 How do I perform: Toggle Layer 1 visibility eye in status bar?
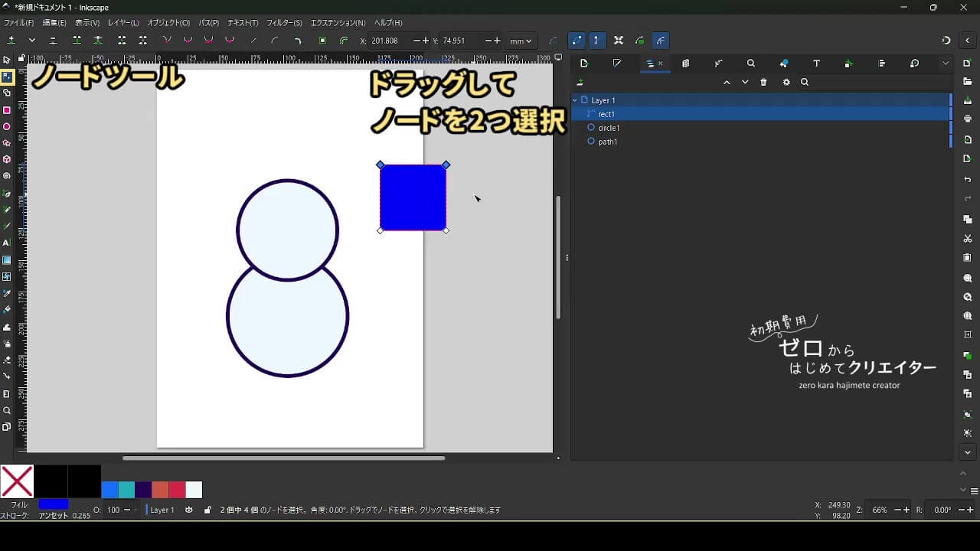189,510
